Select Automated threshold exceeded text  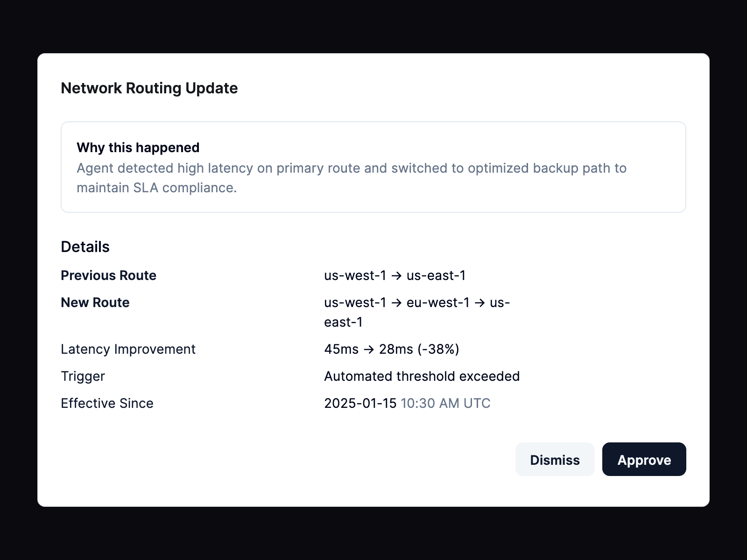click(422, 376)
